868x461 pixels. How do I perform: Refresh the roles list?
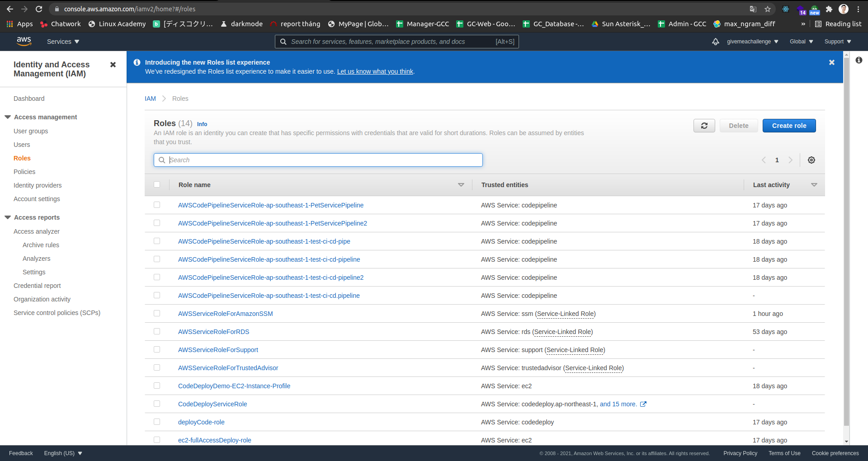[x=704, y=126]
